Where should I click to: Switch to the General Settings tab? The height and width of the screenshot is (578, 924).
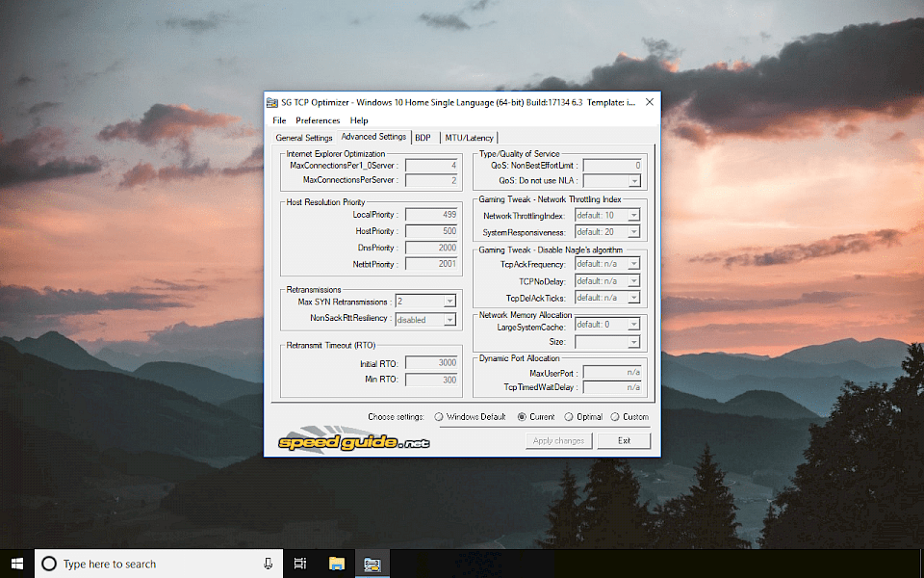click(304, 138)
